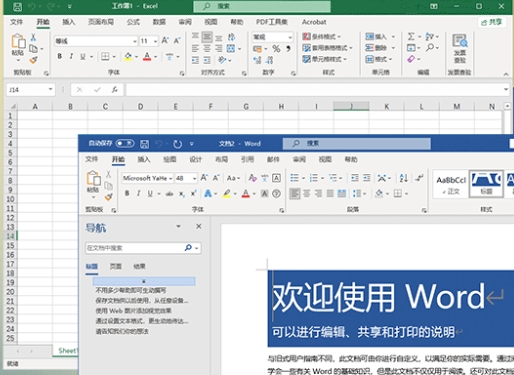This screenshot has height=375, width=514.
Task: Close Word Navigation pane
Action: coord(199,226)
